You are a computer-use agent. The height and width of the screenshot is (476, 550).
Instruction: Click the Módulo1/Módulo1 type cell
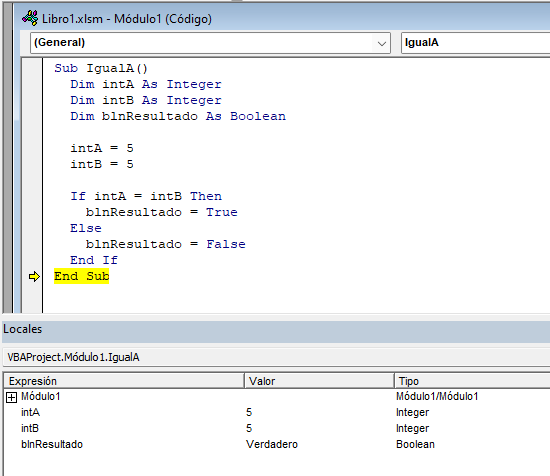point(437,396)
